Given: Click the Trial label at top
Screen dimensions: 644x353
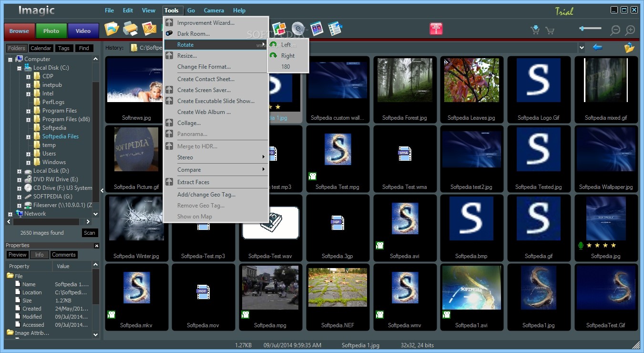Looking at the screenshot, I should 564,11.
